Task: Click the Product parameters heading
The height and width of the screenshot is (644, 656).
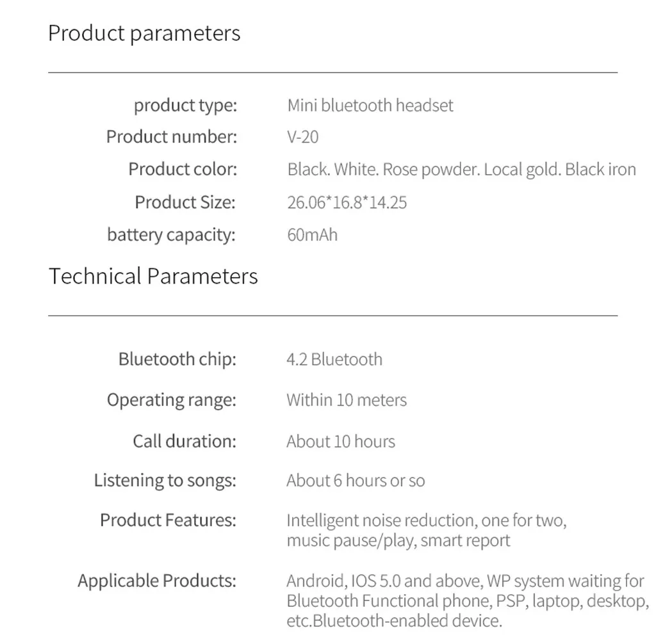Action: pyautogui.click(x=144, y=33)
